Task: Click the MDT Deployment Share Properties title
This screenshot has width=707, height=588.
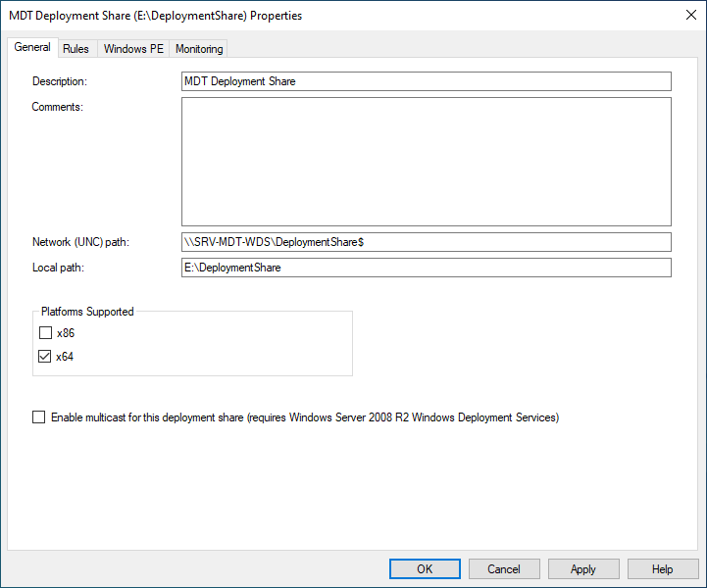Action: click(x=156, y=16)
